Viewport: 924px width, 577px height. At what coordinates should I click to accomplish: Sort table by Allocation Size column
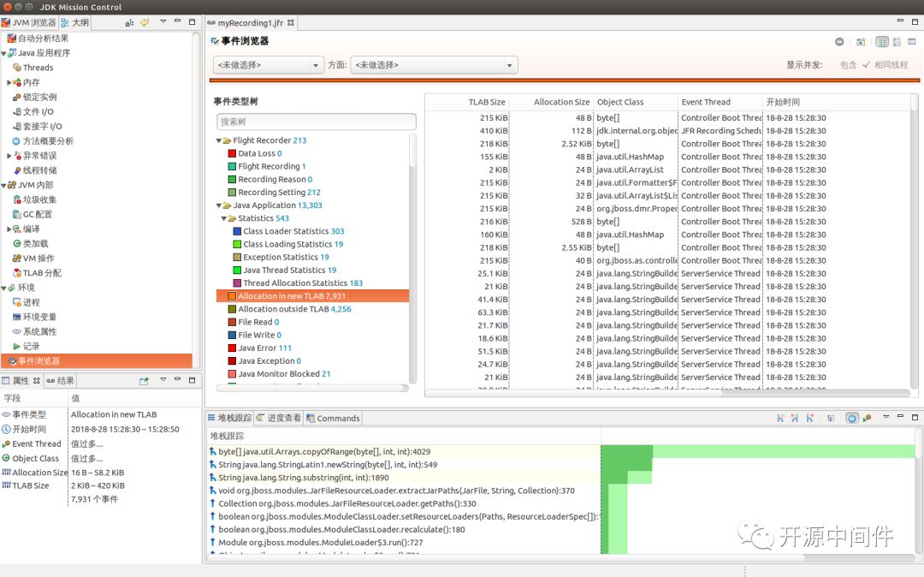[551, 102]
